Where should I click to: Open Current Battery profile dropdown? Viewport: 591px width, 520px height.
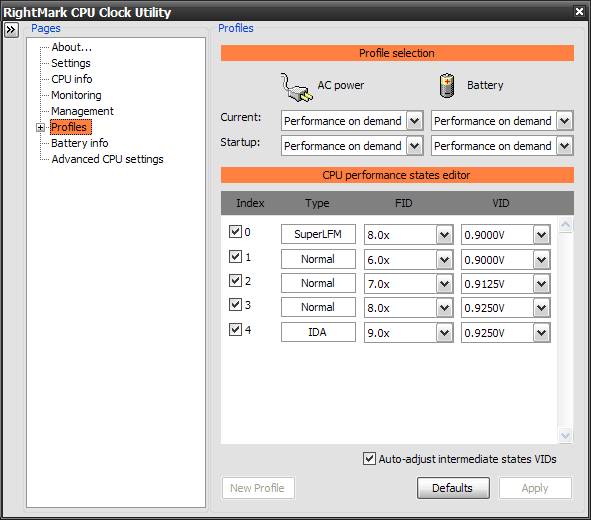[564, 121]
